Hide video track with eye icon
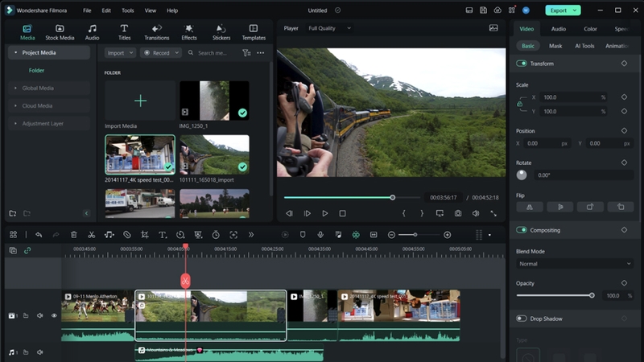The height and width of the screenshot is (362, 644). 54,315
